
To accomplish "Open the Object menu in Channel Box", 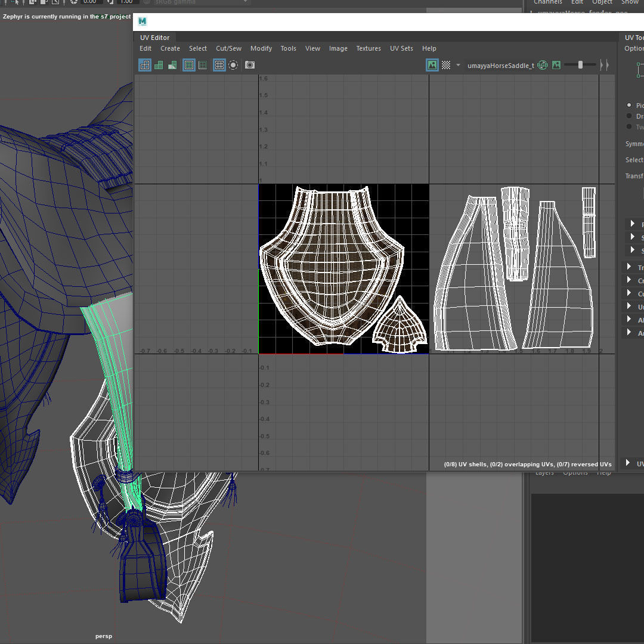I will tap(602, 2).
